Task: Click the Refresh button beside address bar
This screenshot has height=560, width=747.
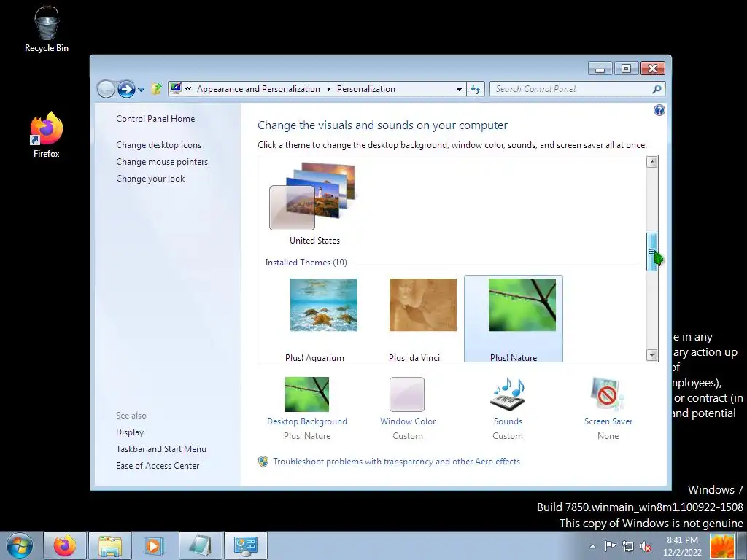Action: coord(476,89)
